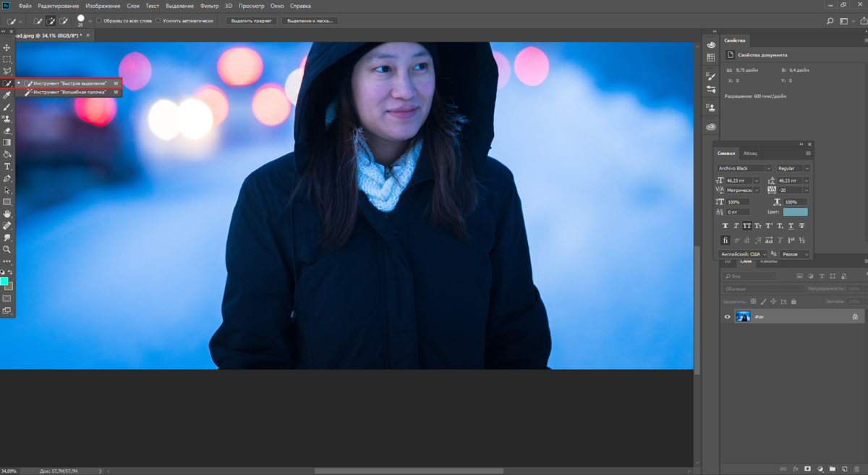Click the New Selection brush mode icon
The image size is (868, 475).
point(38,21)
